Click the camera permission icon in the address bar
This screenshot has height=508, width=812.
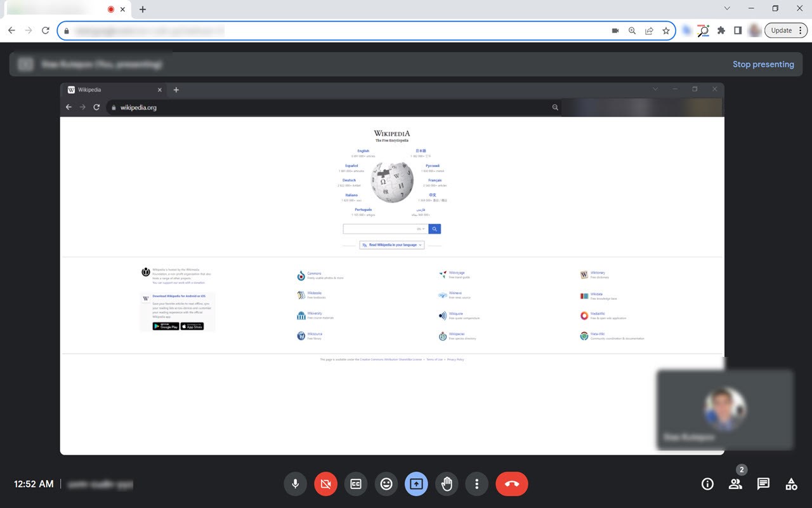(x=615, y=30)
